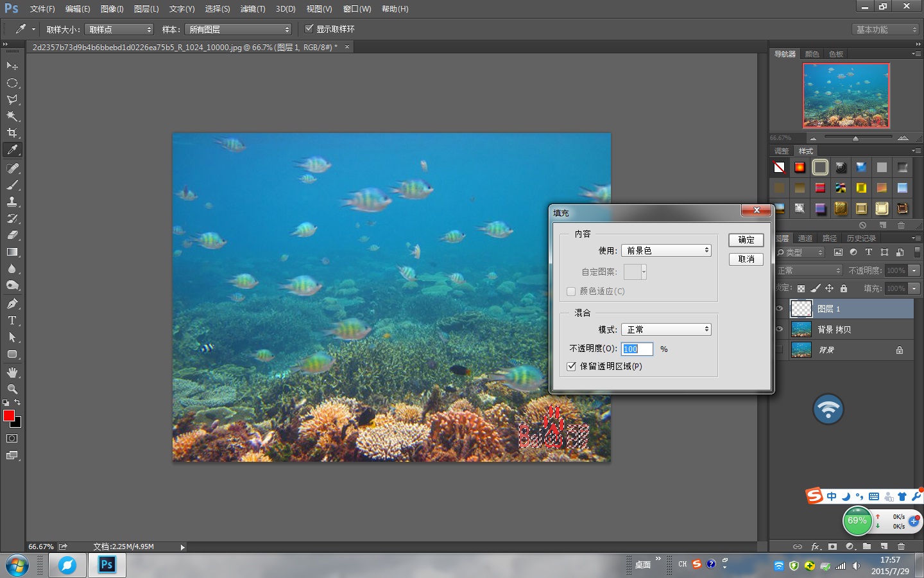
Task: Click the add layer style fx icon
Action: (x=816, y=547)
